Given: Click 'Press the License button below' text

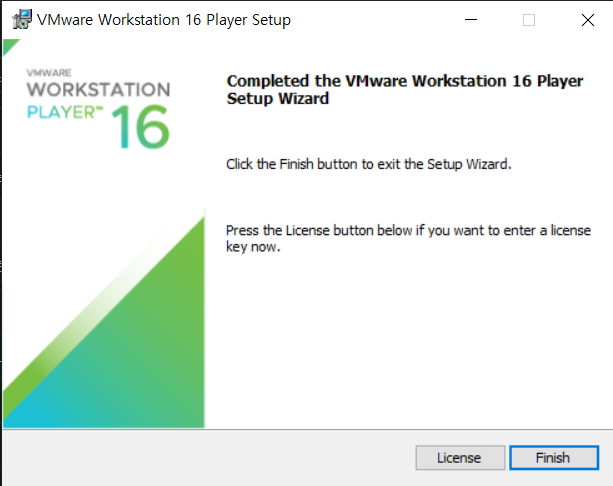Looking at the screenshot, I should (408, 239).
